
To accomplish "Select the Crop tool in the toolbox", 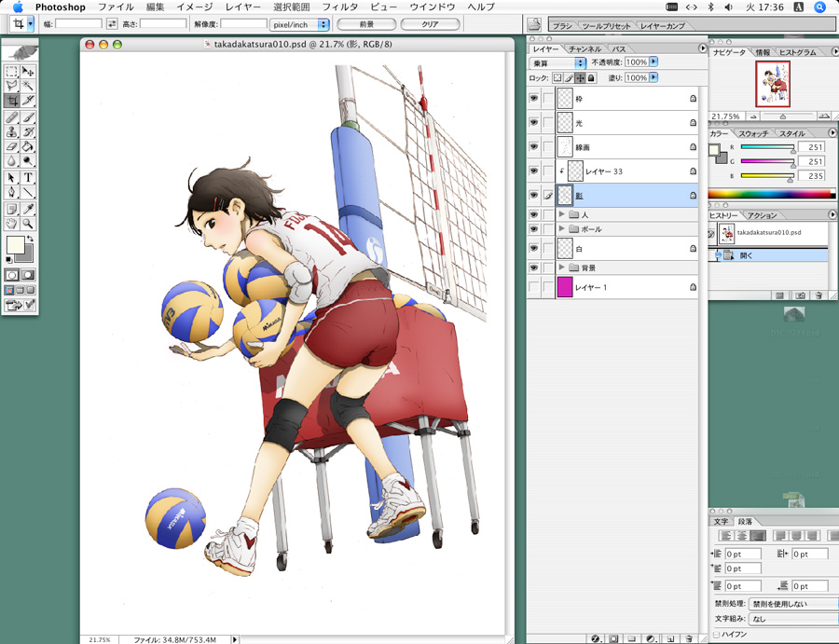I will click(12, 100).
